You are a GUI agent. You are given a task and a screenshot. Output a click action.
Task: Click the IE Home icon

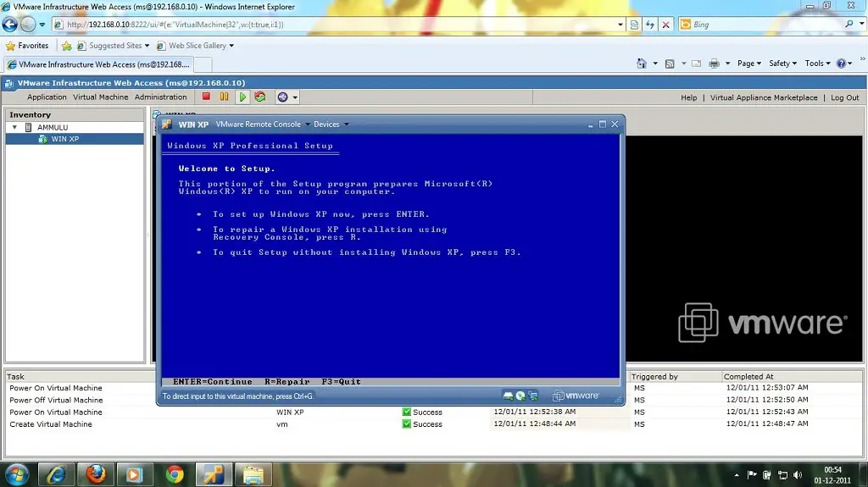tap(641, 64)
